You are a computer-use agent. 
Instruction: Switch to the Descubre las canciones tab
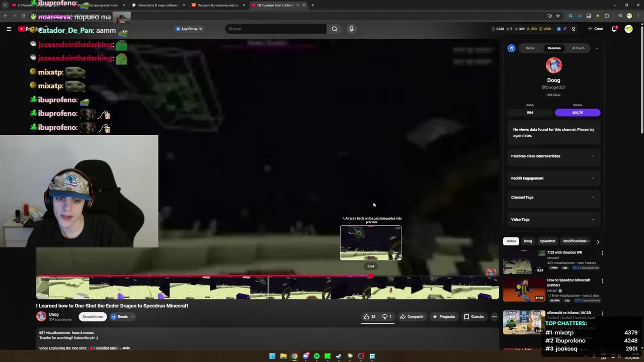click(217, 5)
